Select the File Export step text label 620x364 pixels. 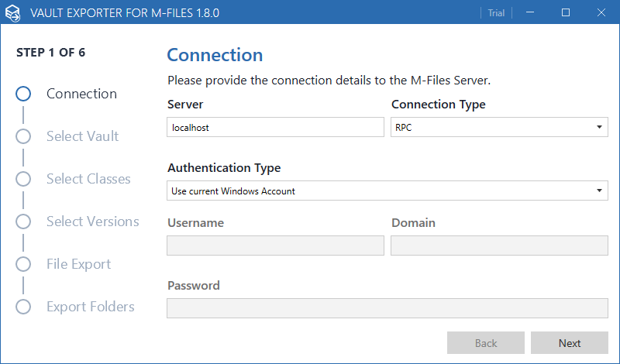tap(78, 264)
